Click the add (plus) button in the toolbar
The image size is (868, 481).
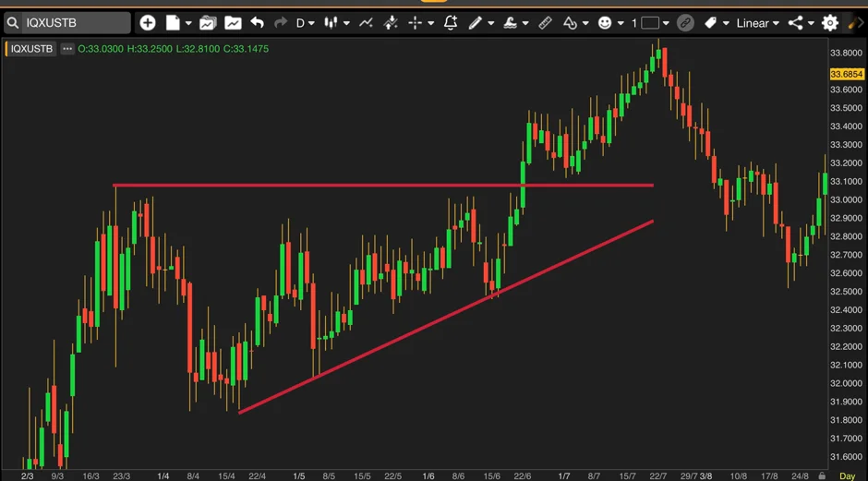click(147, 23)
